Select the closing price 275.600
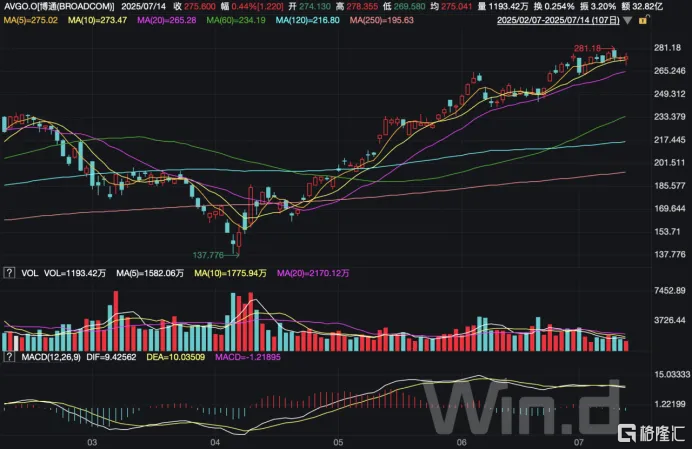The width and height of the screenshot is (692, 450). pos(200,7)
